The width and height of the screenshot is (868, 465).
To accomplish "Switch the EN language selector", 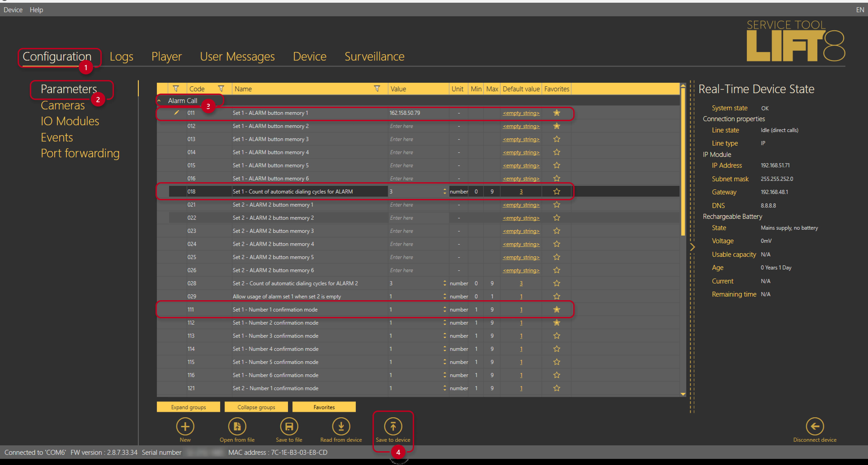I will click(x=860, y=10).
